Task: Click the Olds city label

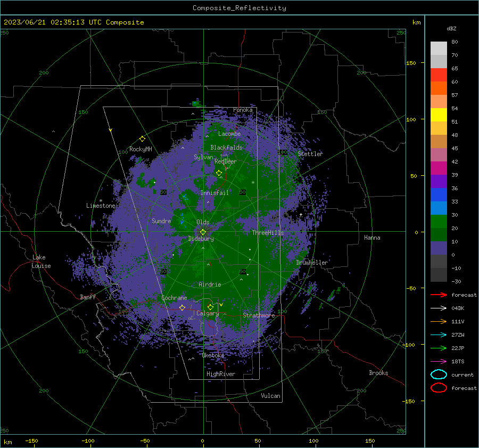Action: pyautogui.click(x=203, y=222)
